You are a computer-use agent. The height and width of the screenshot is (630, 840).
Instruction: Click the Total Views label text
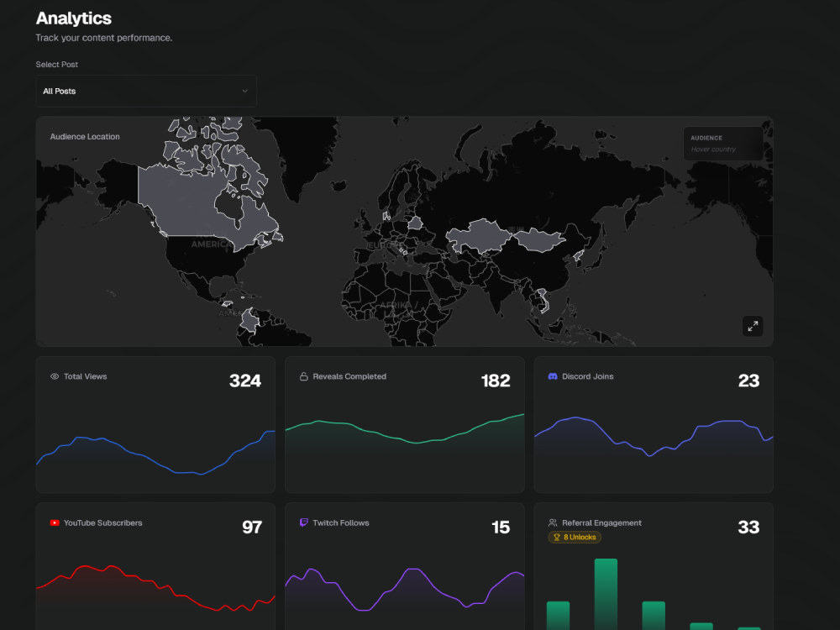[85, 376]
